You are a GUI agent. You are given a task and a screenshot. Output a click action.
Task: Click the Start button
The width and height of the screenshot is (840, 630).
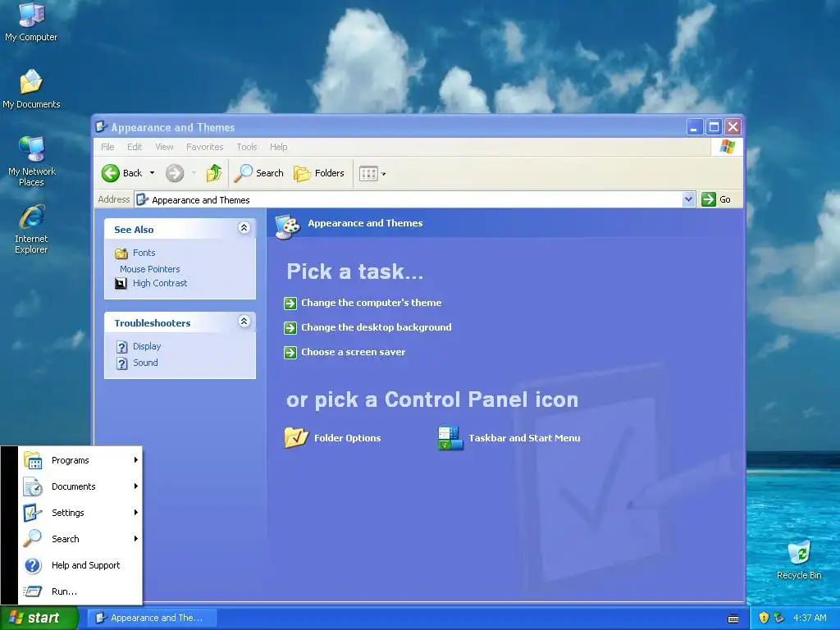39,618
